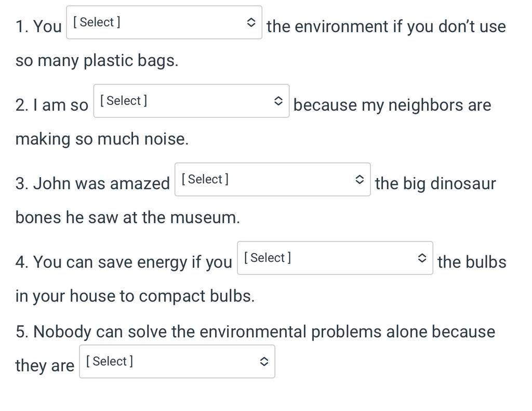
Task: Click the chevron arrows in question 5's dropdown
Action: click(x=264, y=362)
